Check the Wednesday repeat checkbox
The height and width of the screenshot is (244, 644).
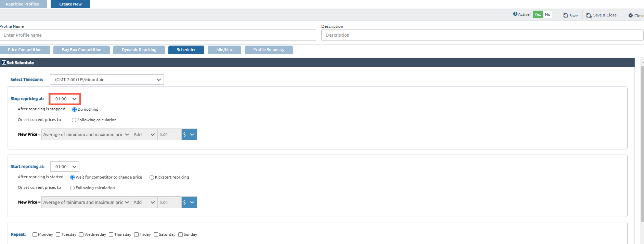tap(81, 235)
